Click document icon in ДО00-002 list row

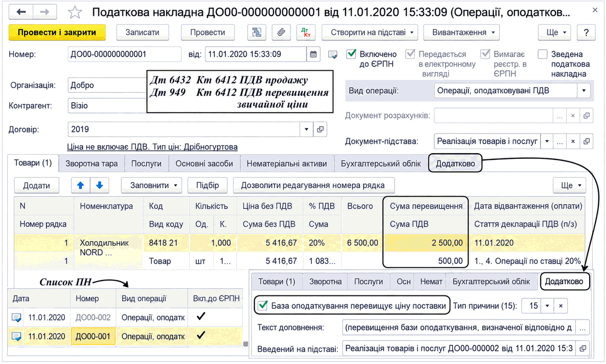coord(16,317)
